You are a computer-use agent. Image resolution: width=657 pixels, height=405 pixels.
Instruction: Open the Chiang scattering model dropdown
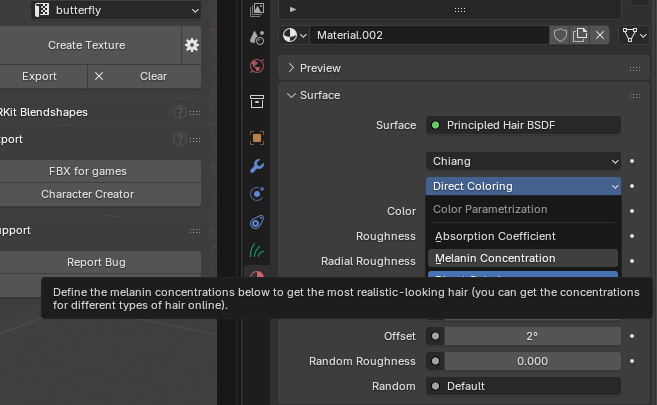[524, 161]
